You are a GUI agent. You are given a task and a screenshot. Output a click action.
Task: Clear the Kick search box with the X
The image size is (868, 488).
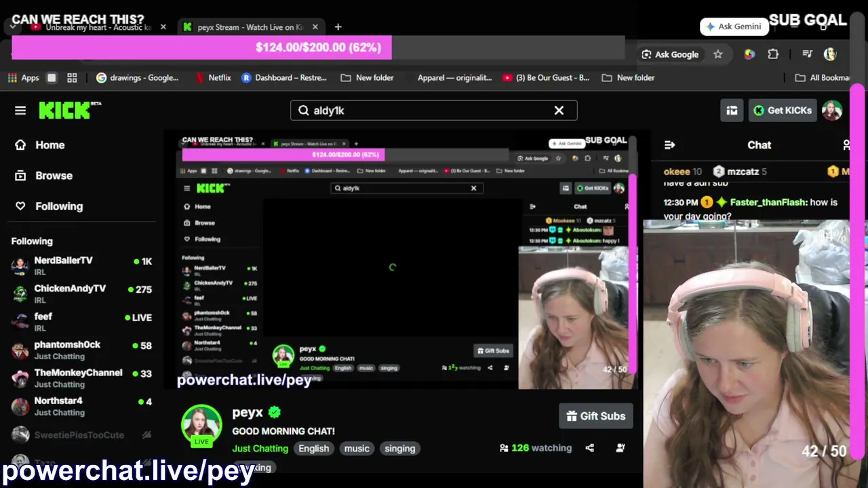[x=559, y=110]
